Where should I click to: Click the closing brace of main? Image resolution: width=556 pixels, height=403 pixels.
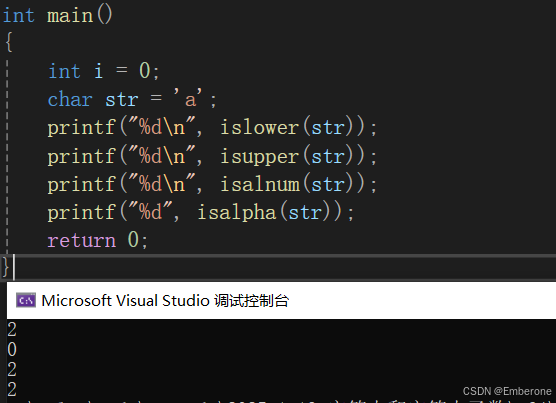tap(5, 267)
